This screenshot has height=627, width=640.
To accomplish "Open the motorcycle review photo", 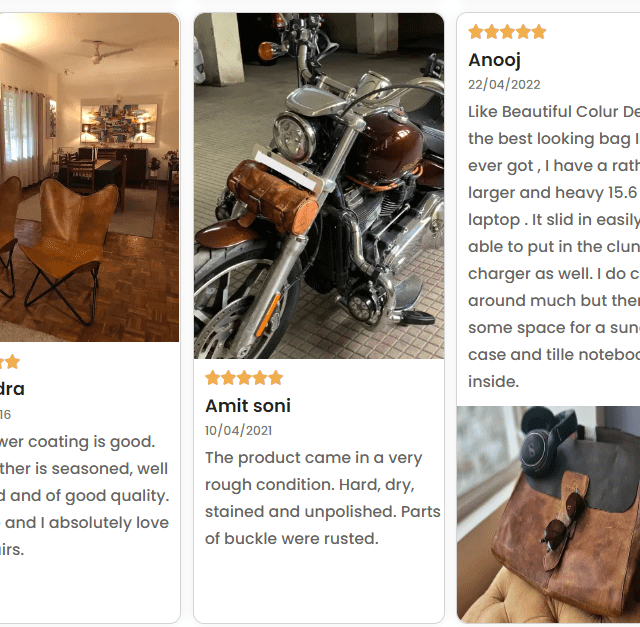I will click(x=319, y=186).
